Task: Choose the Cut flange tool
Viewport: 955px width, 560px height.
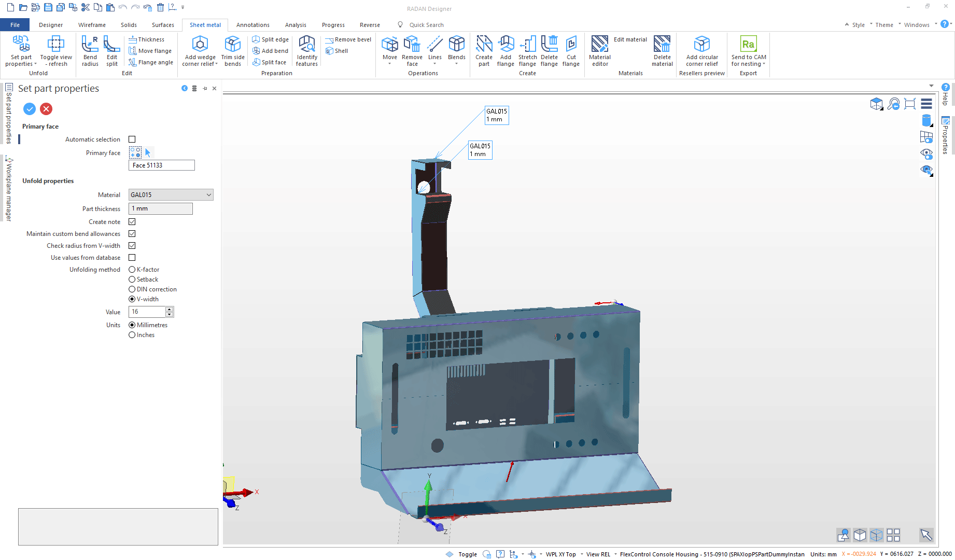Action: 571,45
